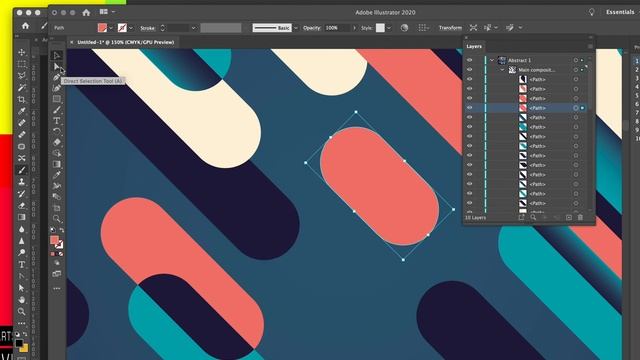Click foreground color in Photoshop window
This screenshot has height=360, width=640.
tap(19, 344)
